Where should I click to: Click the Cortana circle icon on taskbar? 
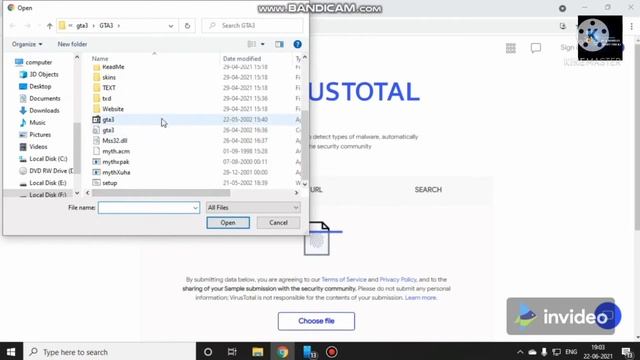point(208,352)
